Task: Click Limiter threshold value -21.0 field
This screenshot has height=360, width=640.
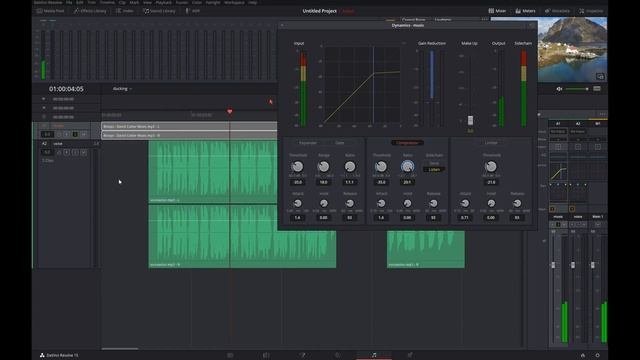Action: tap(491, 182)
